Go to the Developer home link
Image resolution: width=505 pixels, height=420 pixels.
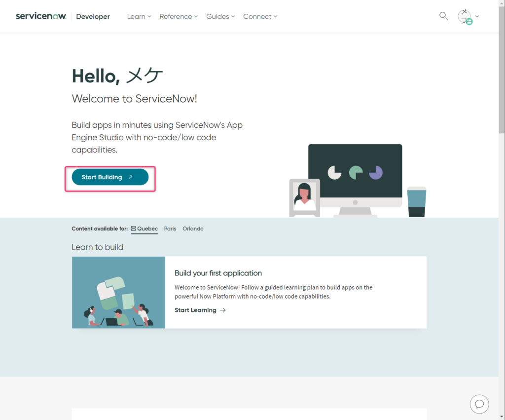pyautogui.click(x=93, y=16)
